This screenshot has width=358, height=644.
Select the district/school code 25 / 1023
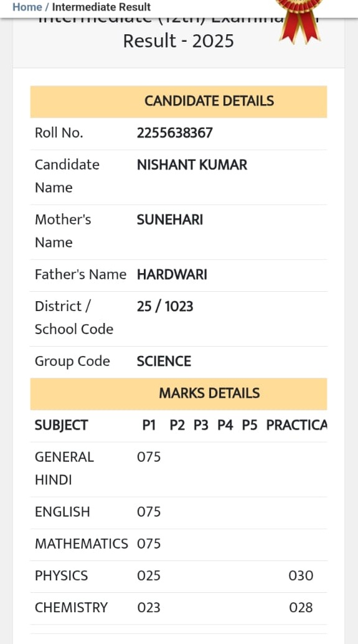(165, 306)
